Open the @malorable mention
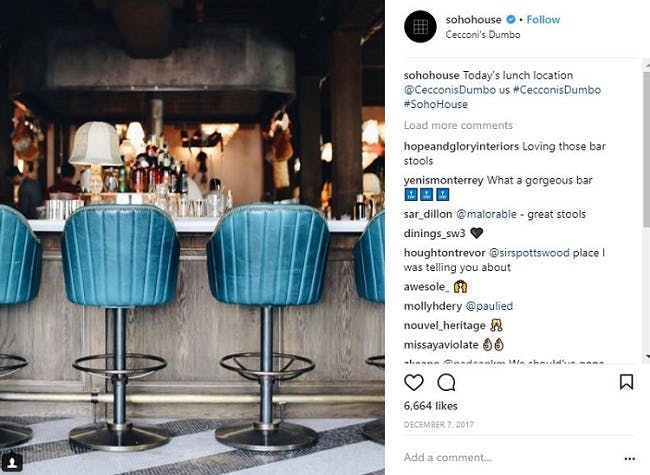 pyautogui.click(x=486, y=214)
